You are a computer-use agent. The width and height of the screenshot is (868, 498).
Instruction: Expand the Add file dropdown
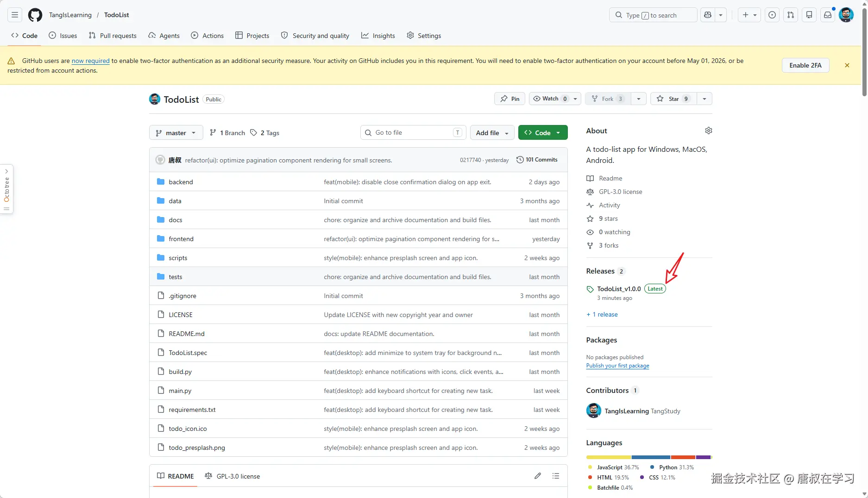click(x=492, y=133)
